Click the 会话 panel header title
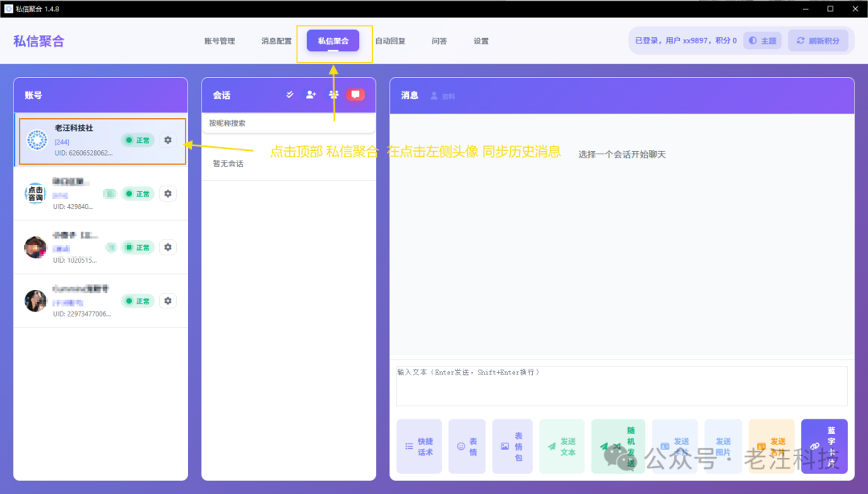868x494 pixels. point(222,95)
